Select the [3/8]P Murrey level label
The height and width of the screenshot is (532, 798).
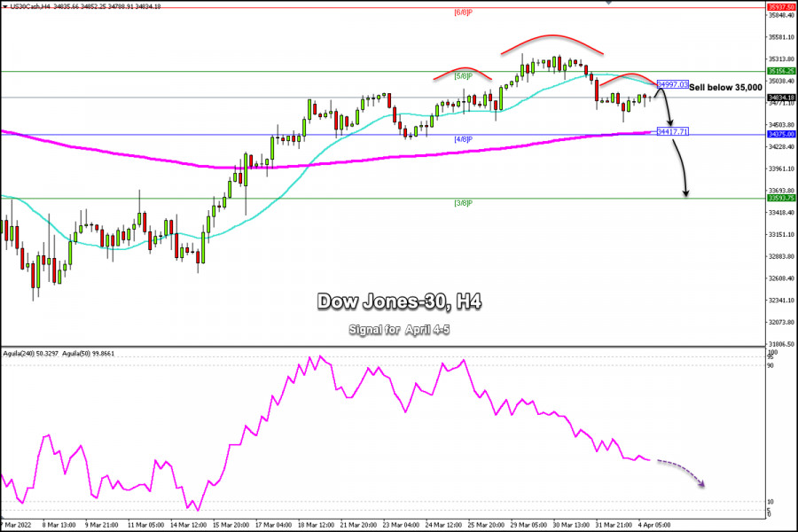(463, 203)
